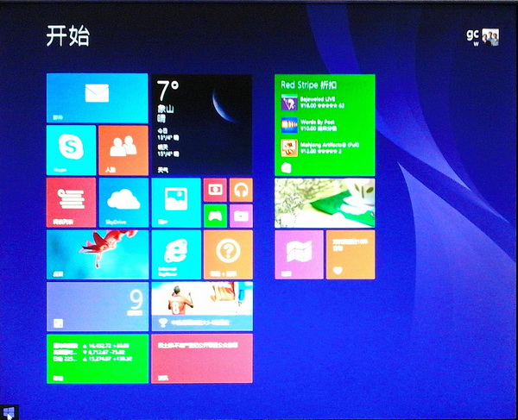The height and width of the screenshot is (420, 518).
Task: Open the Health tile with heart icon
Action: 351,254
